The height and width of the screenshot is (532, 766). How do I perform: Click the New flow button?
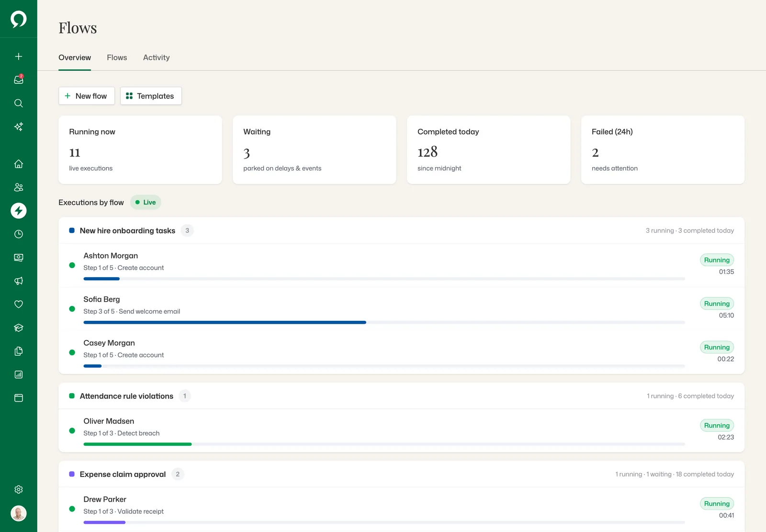pyautogui.click(x=87, y=96)
